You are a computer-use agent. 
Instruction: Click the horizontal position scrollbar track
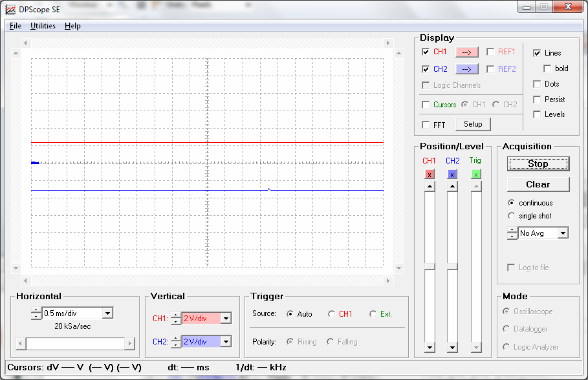coord(76,343)
